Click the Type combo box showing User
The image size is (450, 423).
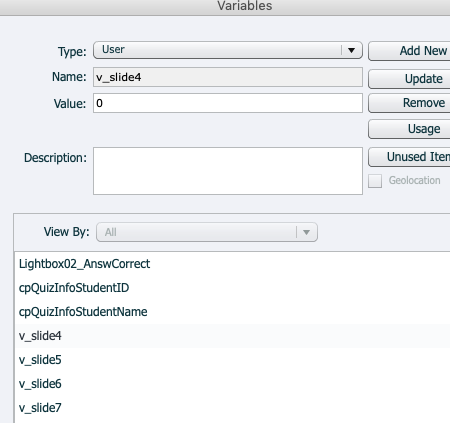coord(228,50)
